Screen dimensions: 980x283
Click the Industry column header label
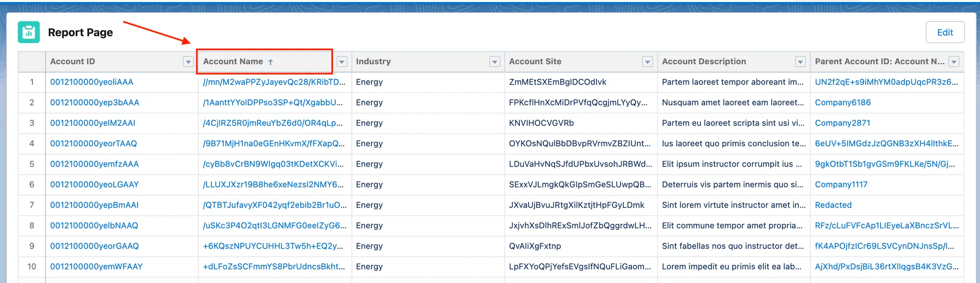(x=373, y=62)
